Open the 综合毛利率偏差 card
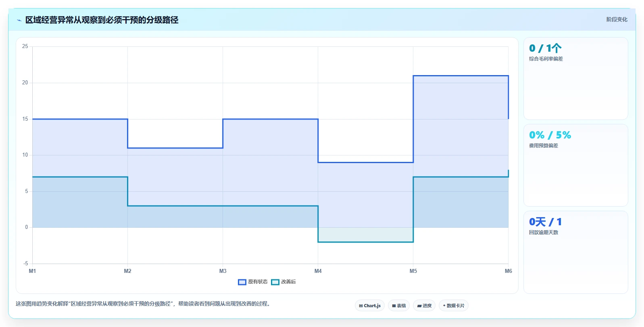This screenshot has width=644, height=327. pyautogui.click(x=575, y=79)
